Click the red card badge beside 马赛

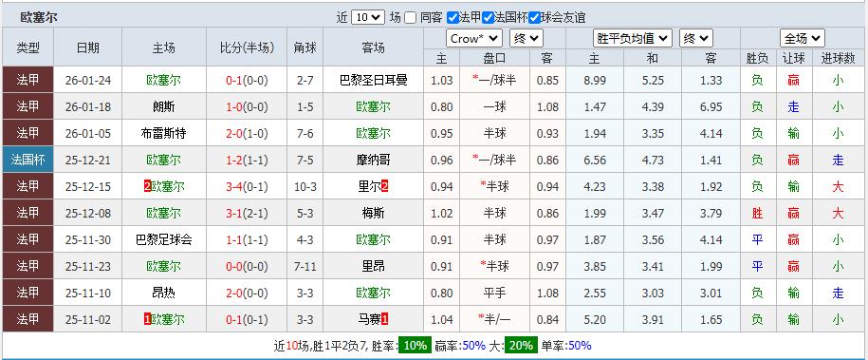click(x=385, y=319)
